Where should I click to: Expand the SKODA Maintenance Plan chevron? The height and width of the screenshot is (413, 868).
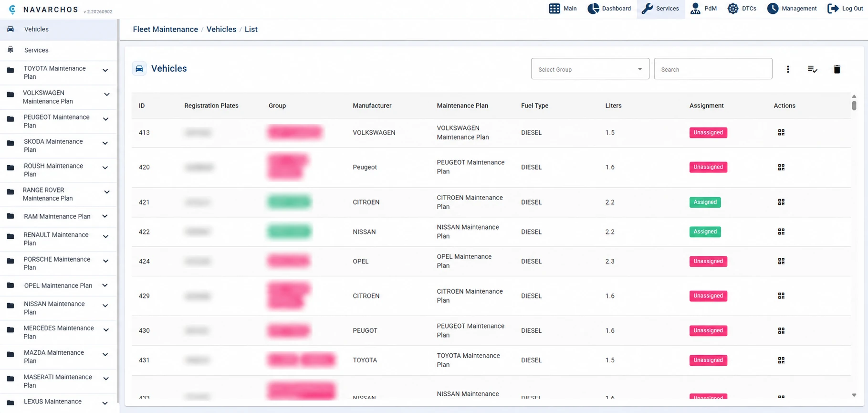(x=105, y=143)
